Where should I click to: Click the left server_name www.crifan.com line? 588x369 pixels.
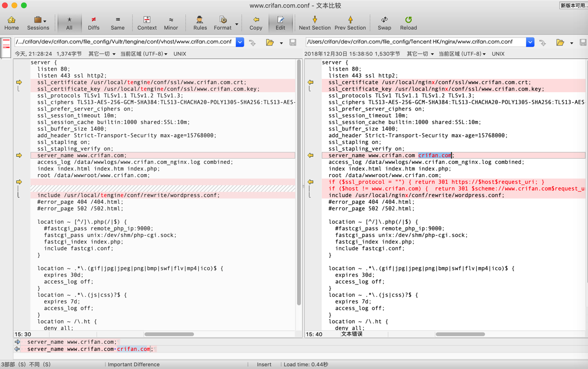tap(163, 155)
